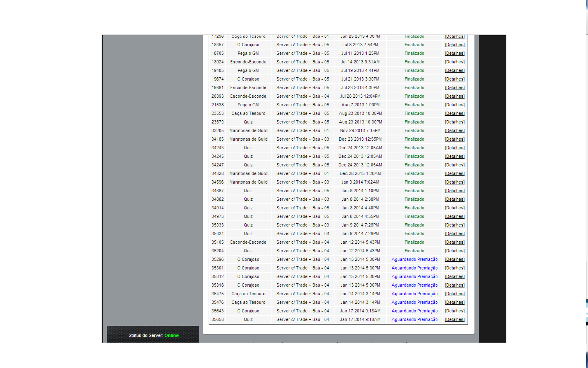
Task: Open Detalhes for event 20393
Action: click(x=454, y=96)
